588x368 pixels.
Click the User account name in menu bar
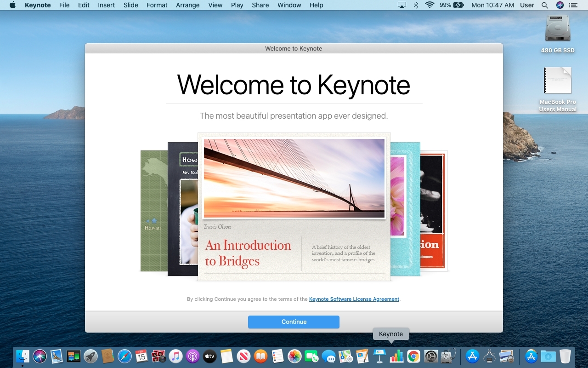[x=527, y=5]
